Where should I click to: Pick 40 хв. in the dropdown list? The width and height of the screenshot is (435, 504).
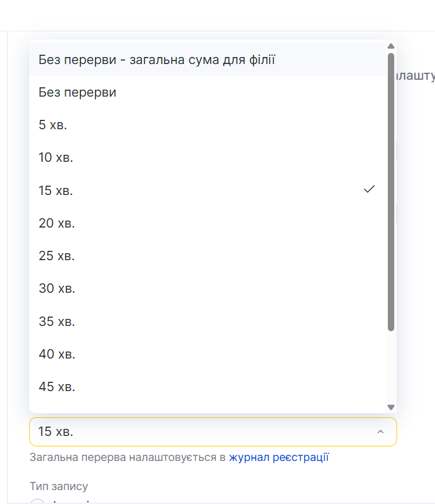pyautogui.click(x=56, y=354)
